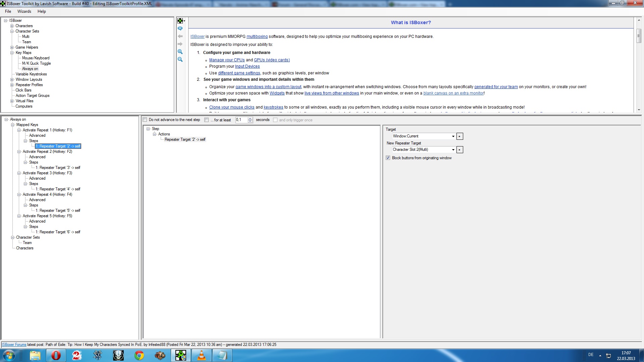Click the ISBoxer title bar app icon
This screenshot has width=644, height=362.
click(x=3, y=4)
